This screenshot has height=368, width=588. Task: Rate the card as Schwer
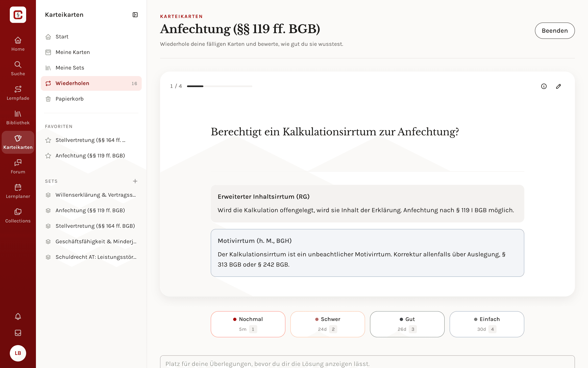(x=327, y=324)
